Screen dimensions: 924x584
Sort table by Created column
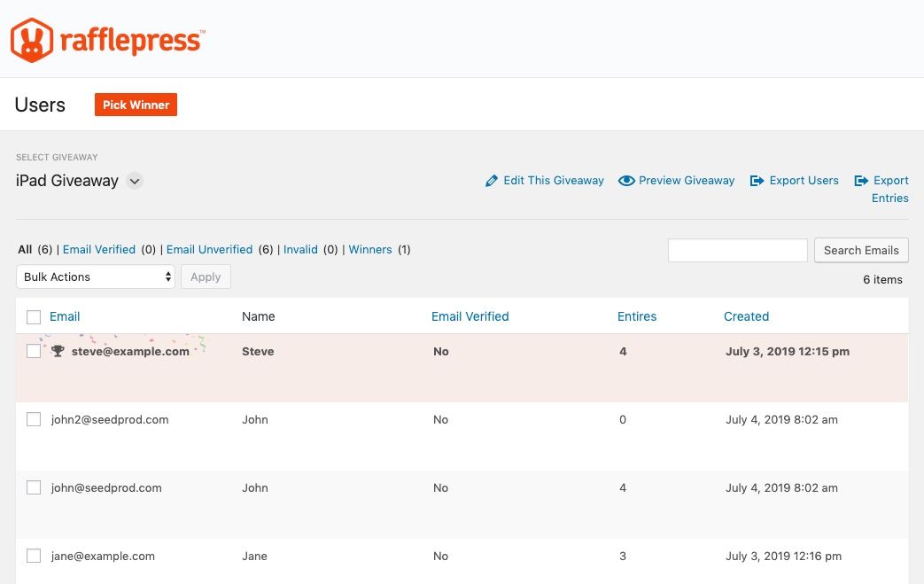click(x=746, y=316)
